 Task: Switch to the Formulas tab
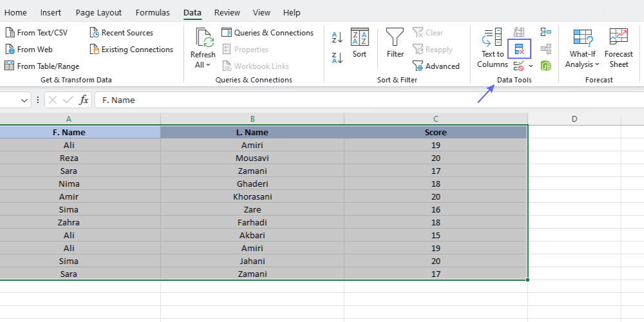click(x=153, y=12)
